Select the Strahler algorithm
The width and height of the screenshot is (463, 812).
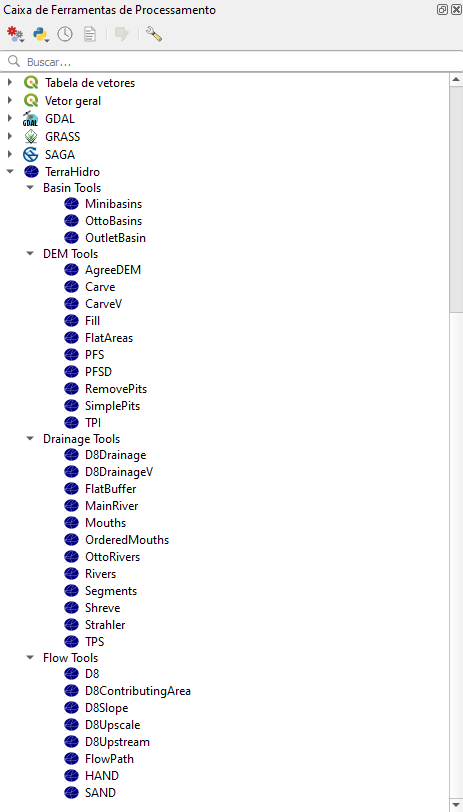click(x=105, y=625)
